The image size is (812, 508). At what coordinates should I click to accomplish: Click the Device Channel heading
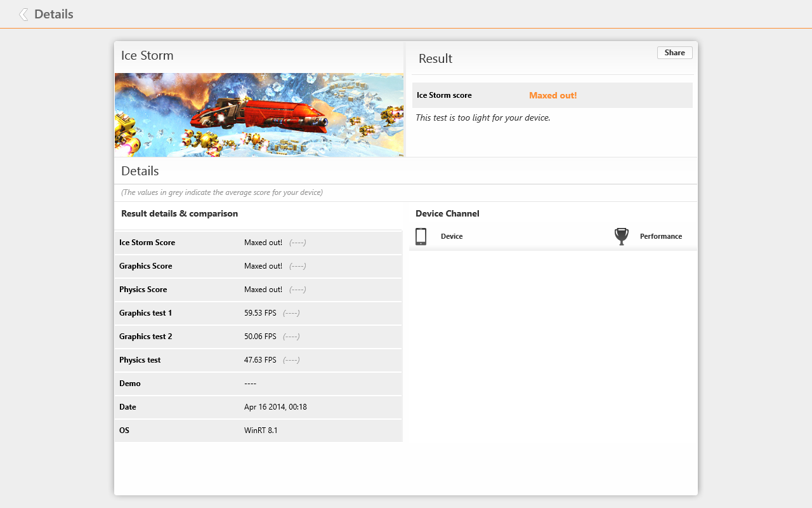[x=447, y=213]
